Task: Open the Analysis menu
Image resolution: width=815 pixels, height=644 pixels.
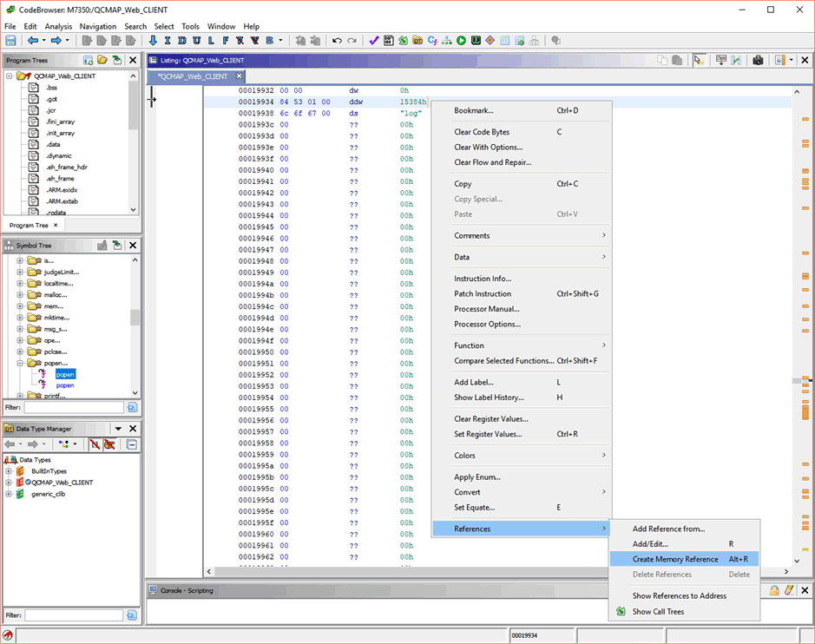Action: tap(58, 26)
